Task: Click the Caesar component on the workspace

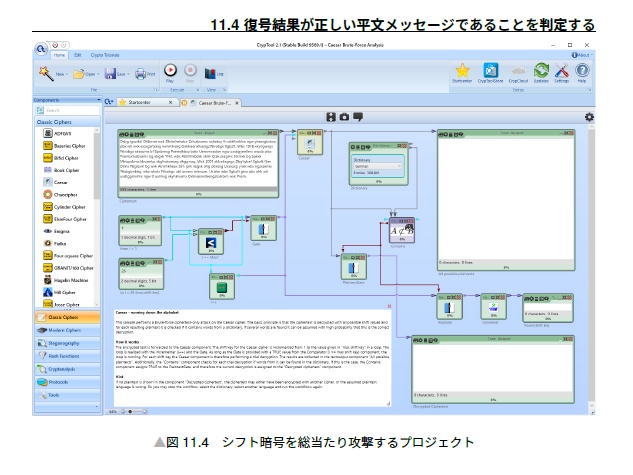Action: pos(310,143)
